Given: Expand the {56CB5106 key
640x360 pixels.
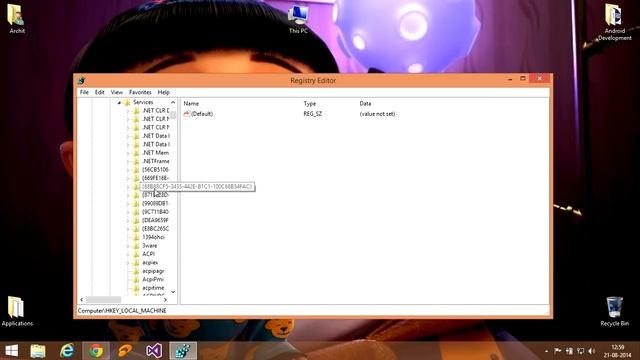Looking at the screenshot, I should point(128,170).
